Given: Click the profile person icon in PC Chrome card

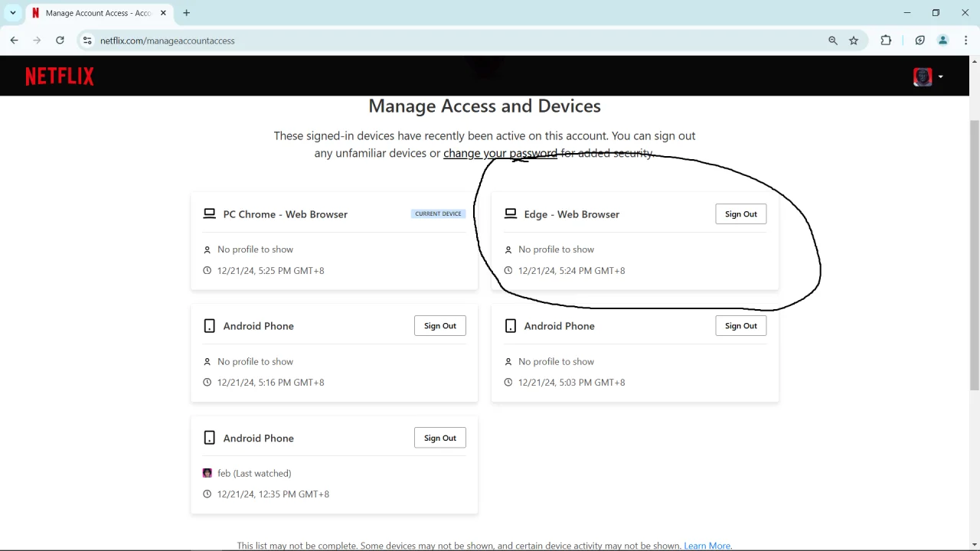Looking at the screenshot, I should click(x=207, y=250).
